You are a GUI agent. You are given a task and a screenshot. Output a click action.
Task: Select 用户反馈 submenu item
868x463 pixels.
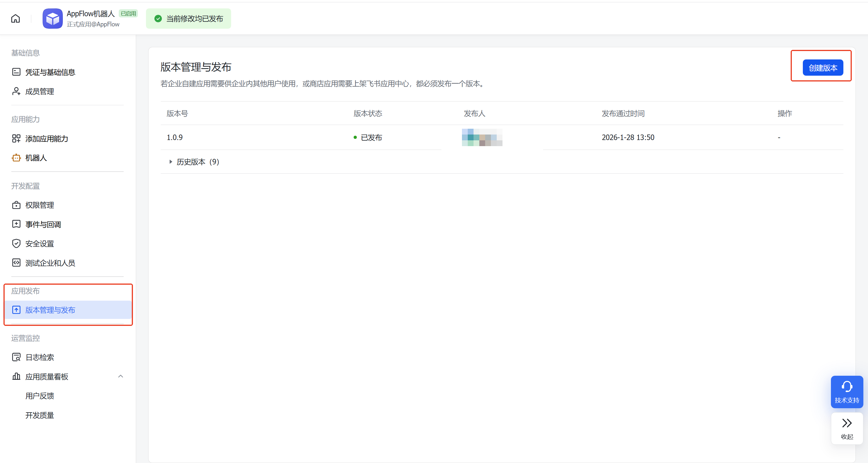(39, 395)
